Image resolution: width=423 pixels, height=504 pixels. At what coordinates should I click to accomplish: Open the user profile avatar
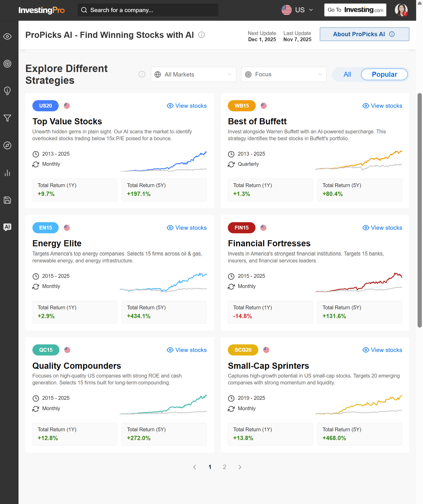(401, 10)
